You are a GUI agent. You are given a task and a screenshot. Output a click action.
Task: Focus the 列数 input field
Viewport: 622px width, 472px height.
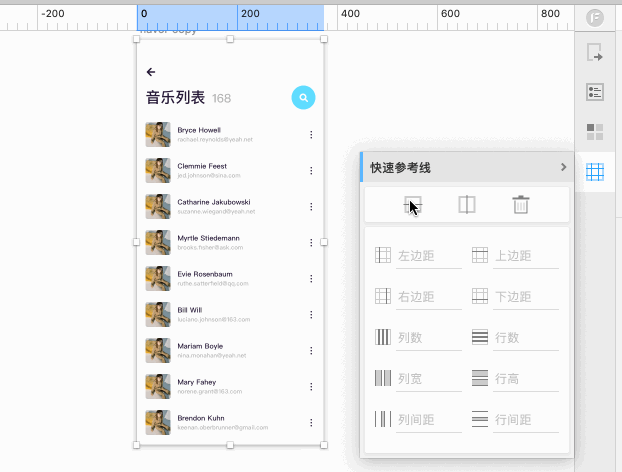[429, 338]
